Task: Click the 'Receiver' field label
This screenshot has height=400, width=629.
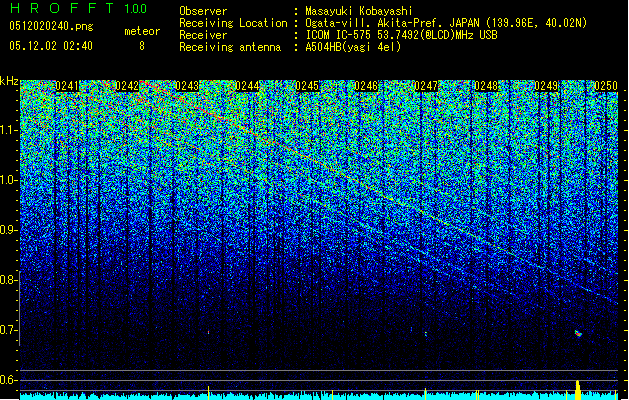Action: click(203, 35)
